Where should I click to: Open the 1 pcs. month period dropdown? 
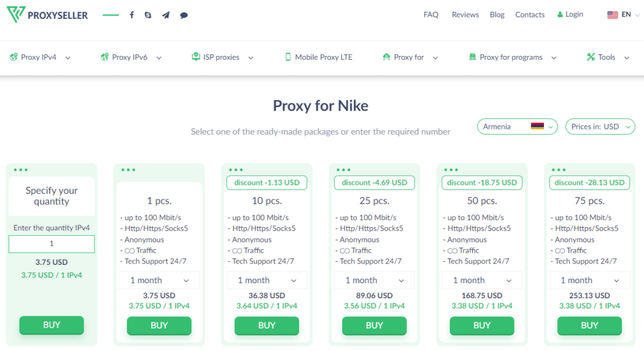(x=159, y=281)
